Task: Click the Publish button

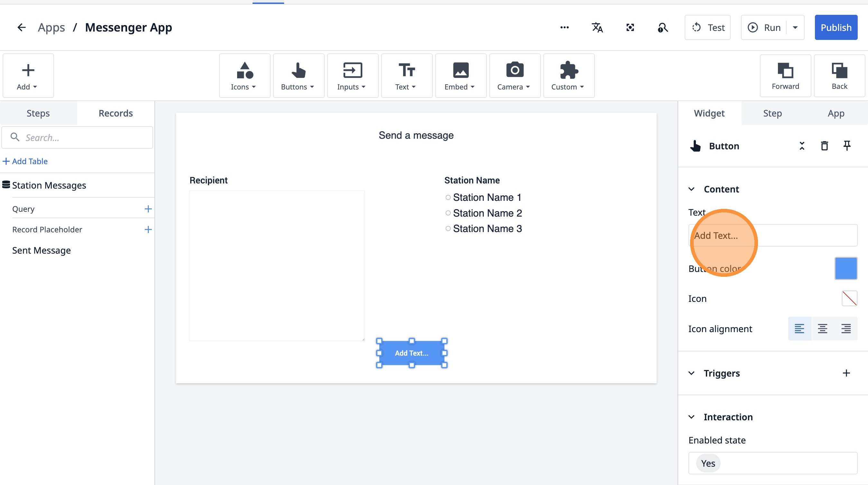Action: (836, 27)
